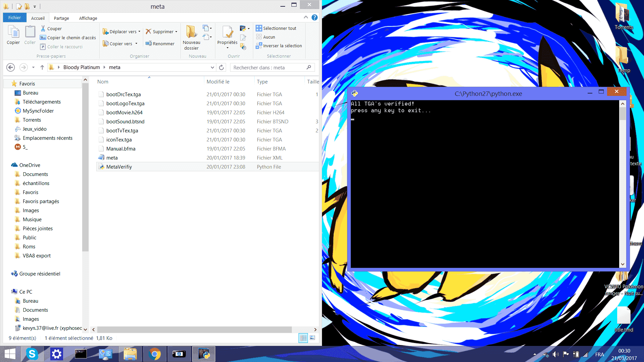
Task: Click Aucun to deselect all
Action: [265, 37]
